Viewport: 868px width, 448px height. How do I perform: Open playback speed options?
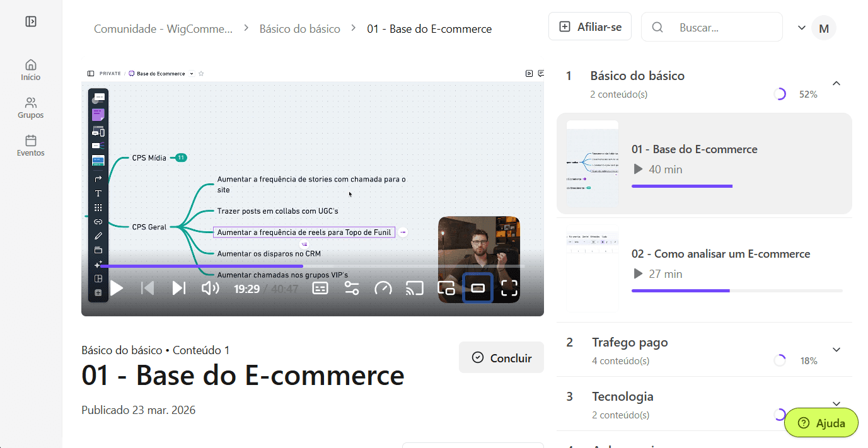(383, 289)
